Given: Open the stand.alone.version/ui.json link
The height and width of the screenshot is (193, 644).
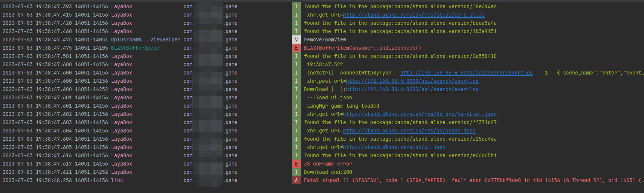Looking at the screenshot, I should (x=394, y=147).
